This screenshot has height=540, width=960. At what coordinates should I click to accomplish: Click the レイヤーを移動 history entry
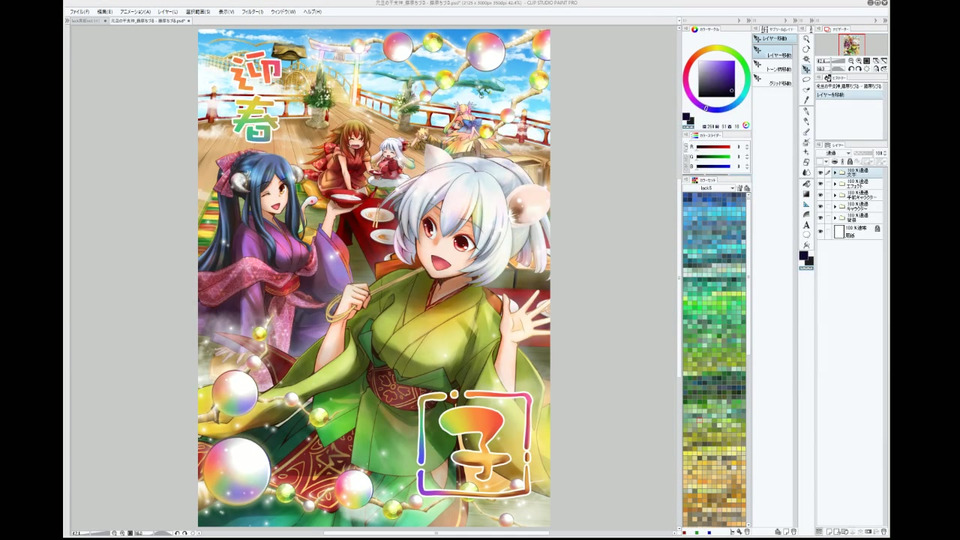849,95
